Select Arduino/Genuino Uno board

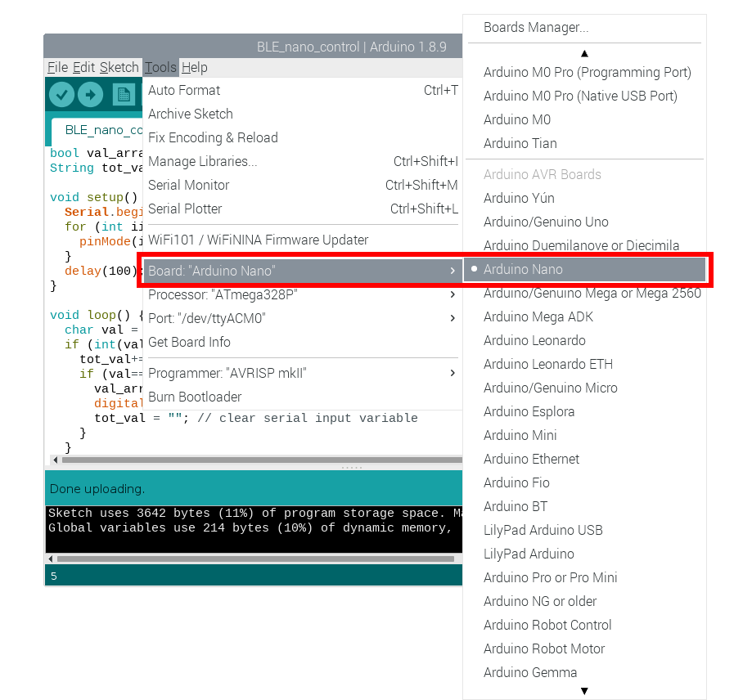pos(584,222)
